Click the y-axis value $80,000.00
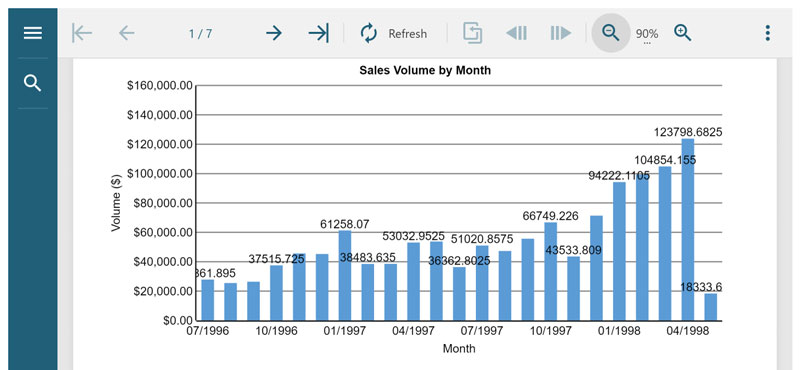 pos(163,203)
